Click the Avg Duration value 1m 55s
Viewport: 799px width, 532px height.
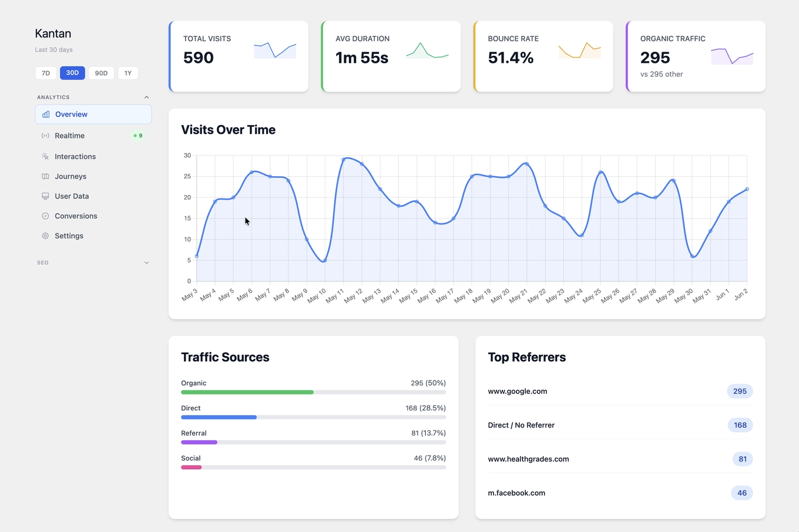pos(362,58)
